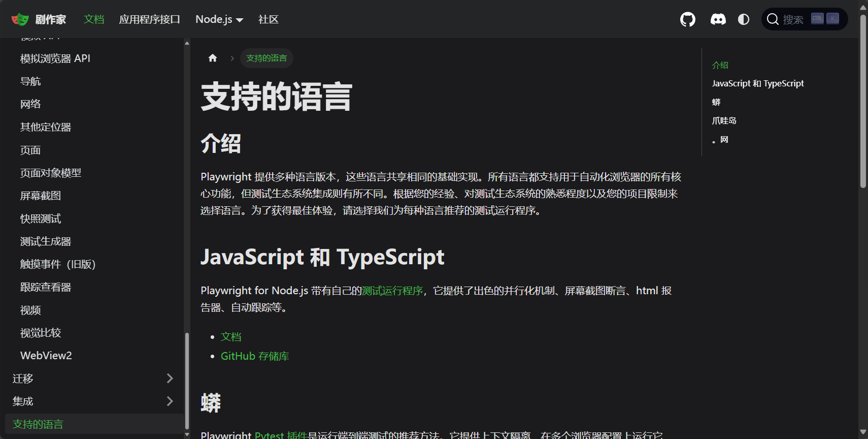Click the 支持的语言 breadcrumb
Viewport: 868px width, 439px height.
(x=266, y=58)
